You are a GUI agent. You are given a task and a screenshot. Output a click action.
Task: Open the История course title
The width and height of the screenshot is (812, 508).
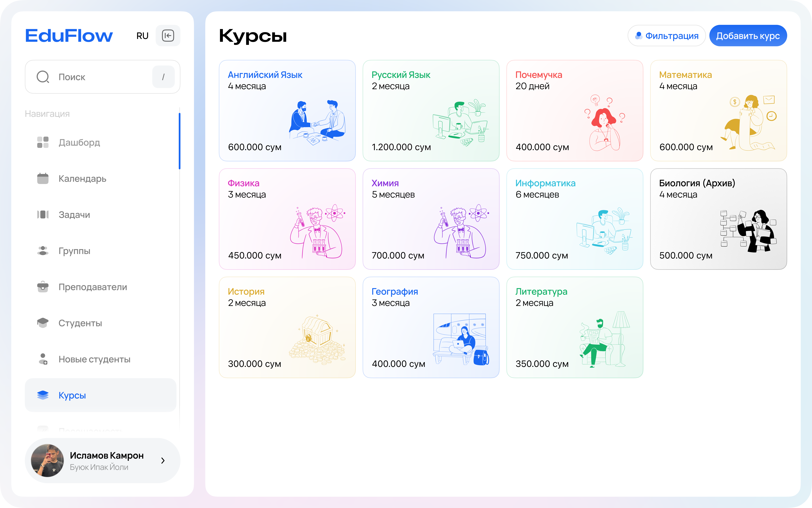pyautogui.click(x=246, y=292)
